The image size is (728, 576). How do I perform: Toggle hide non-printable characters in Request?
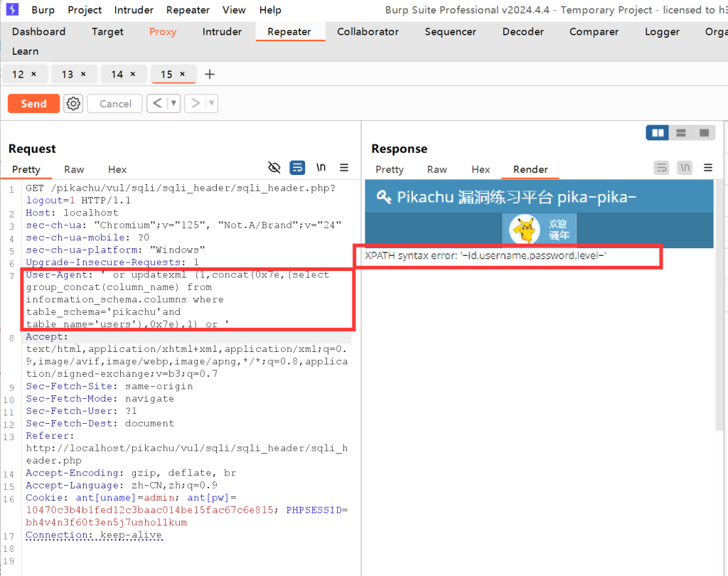274,168
